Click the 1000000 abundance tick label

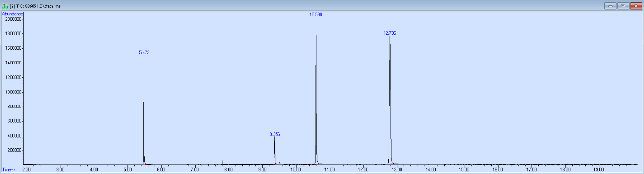point(13,92)
